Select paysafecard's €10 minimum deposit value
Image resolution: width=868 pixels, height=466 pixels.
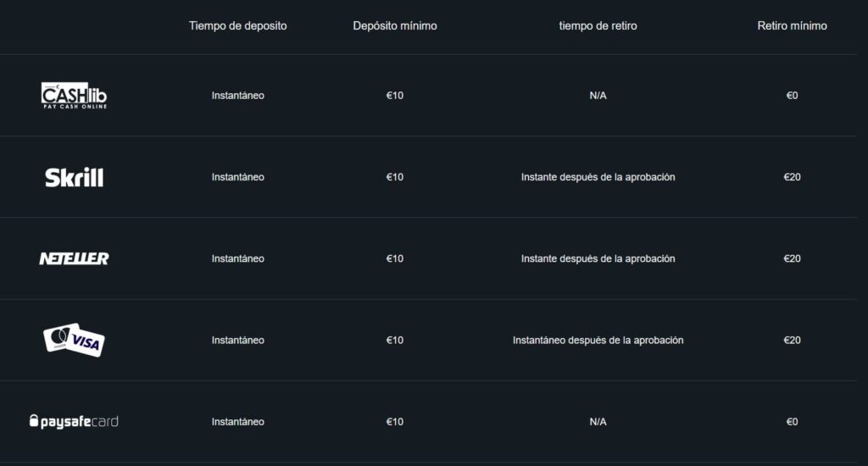tap(395, 421)
